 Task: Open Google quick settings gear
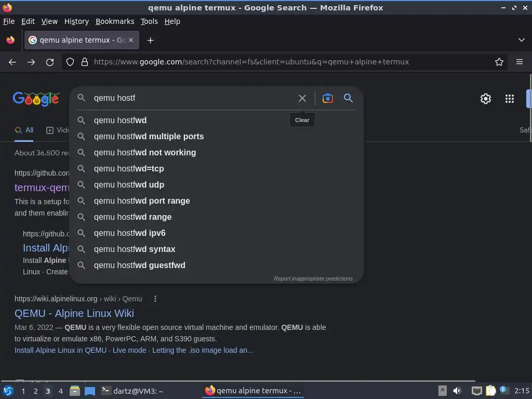click(486, 99)
